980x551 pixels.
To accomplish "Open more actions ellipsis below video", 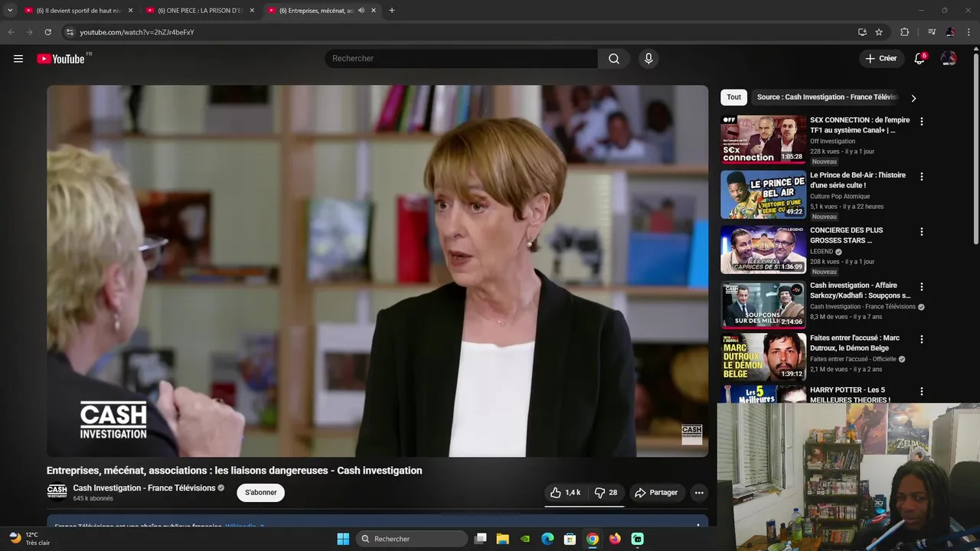I will point(699,493).
